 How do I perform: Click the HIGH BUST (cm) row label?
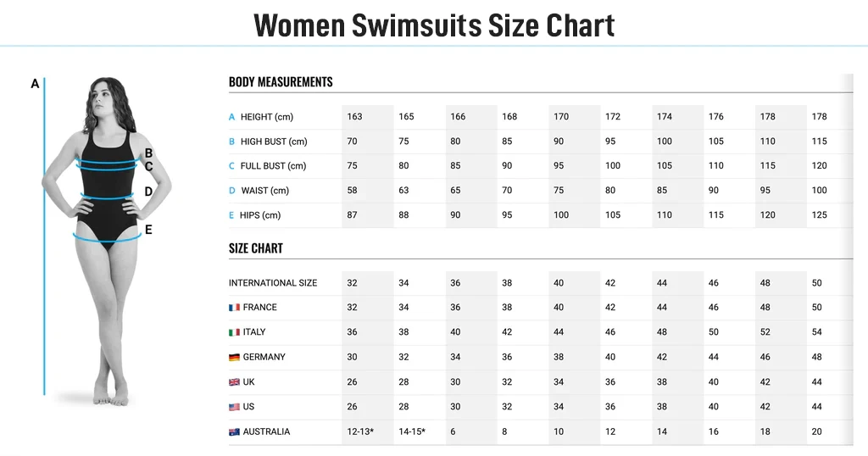tap(274, 142)
